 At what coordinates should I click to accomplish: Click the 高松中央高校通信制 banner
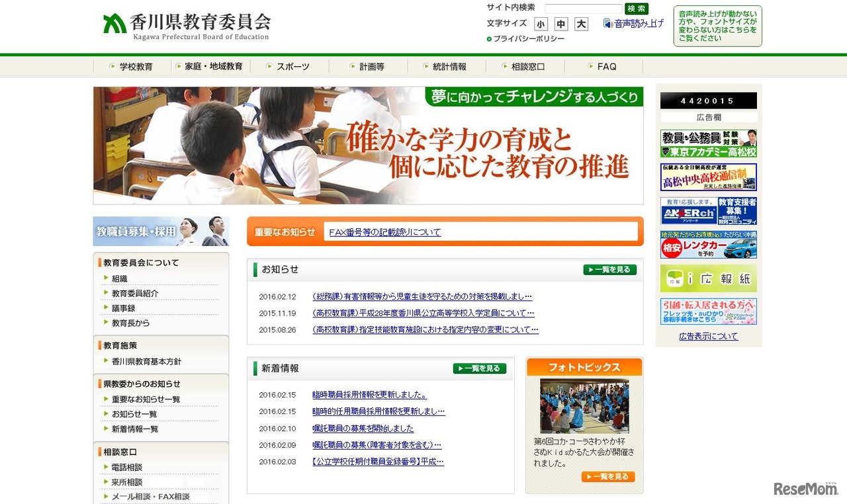[x=708, y=176]
